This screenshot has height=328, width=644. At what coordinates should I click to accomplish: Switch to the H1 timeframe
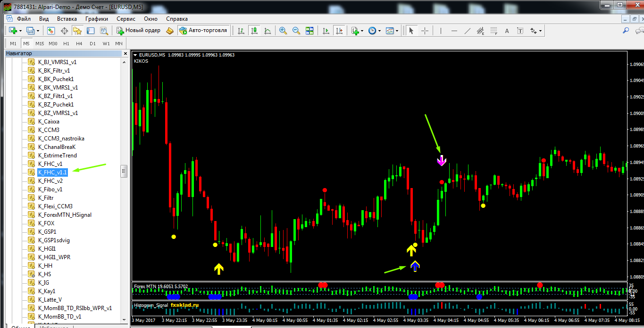click(x=66, y=43)
